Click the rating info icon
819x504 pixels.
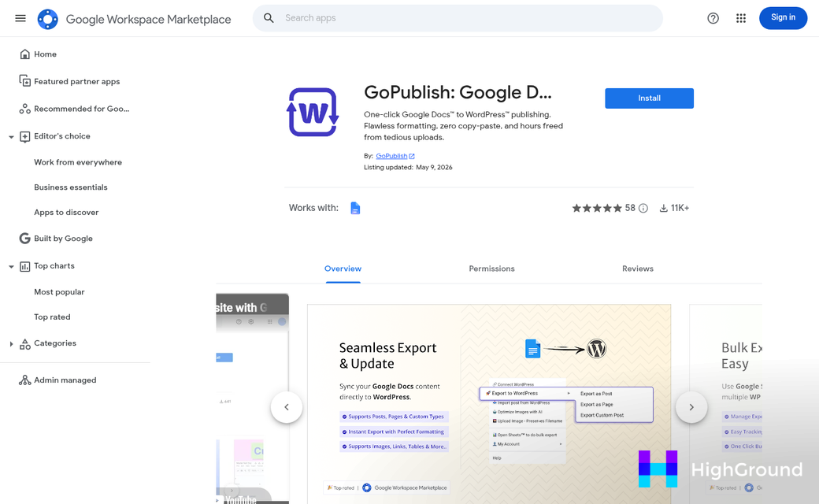643,209
